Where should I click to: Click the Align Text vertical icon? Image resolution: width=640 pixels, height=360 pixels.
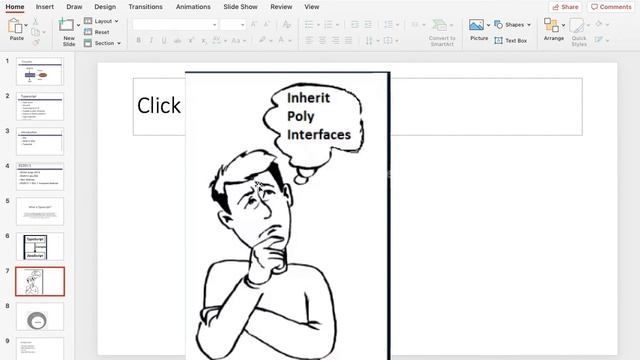click(x=388, y=40)
